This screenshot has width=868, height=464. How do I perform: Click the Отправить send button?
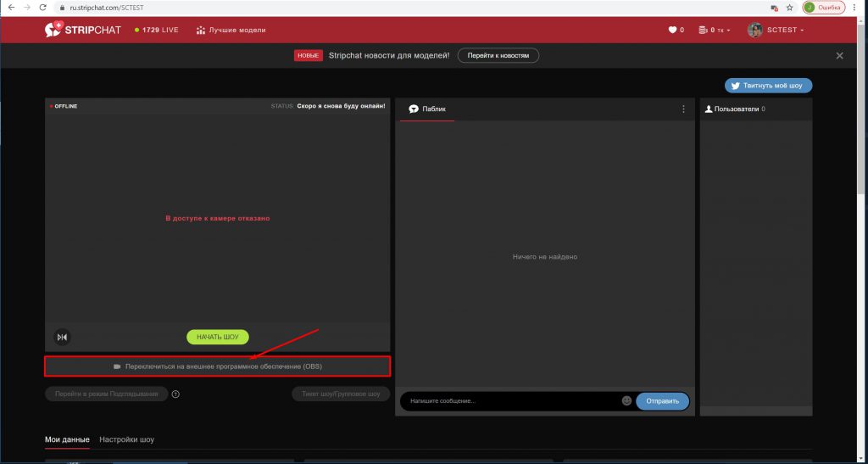click(663, 401)
